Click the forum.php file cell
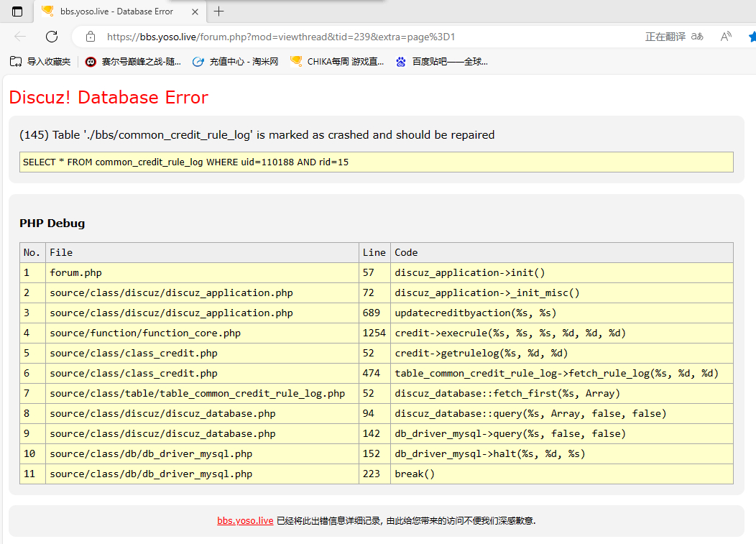The image size is (756, 544). point(202,273)
